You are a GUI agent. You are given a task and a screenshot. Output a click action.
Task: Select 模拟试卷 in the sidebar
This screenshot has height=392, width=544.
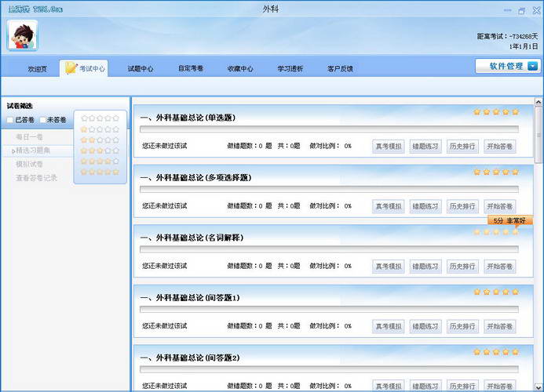(x=30, y=164)
